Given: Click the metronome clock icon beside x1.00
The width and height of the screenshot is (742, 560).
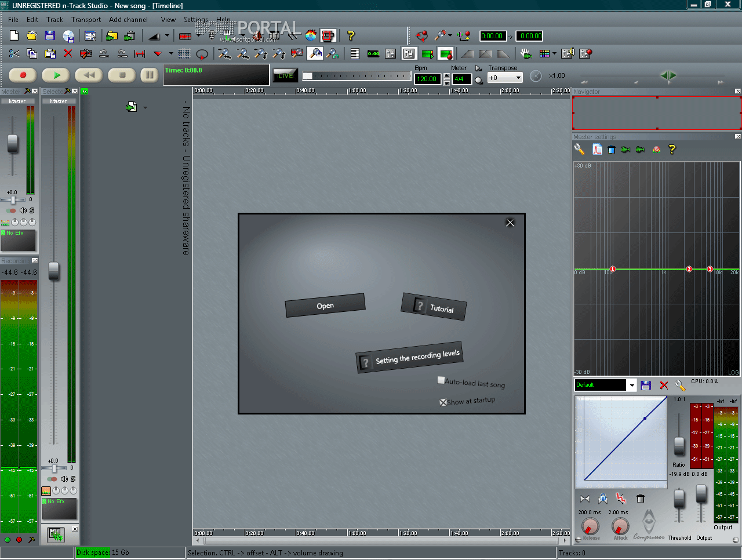Looking at the screenshot, I should coord(536,76).
